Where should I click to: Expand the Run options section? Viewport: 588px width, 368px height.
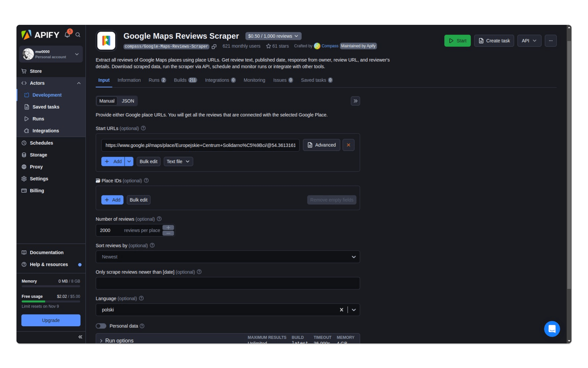pos(116,340)
